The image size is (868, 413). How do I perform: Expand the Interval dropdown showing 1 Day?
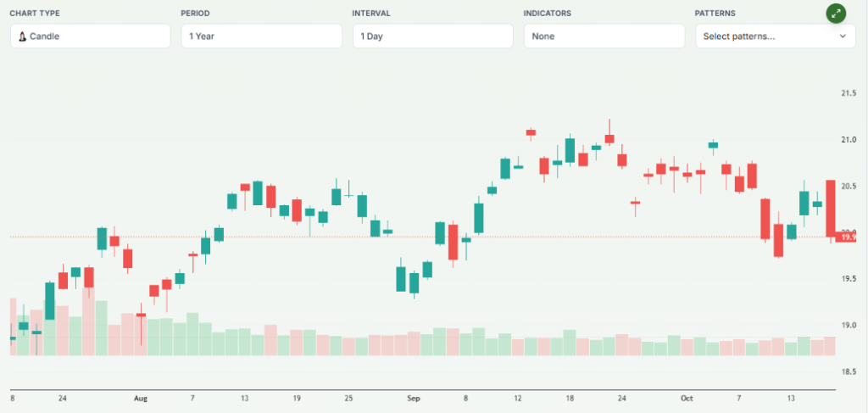click(x=433, y=36)
